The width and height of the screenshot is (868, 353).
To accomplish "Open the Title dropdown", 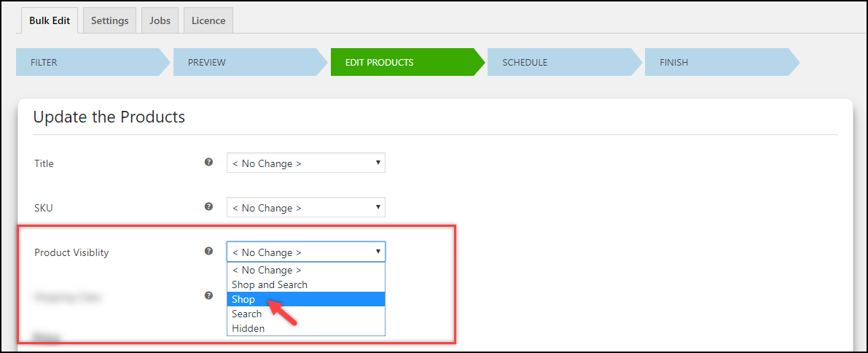I will point(305,163).
